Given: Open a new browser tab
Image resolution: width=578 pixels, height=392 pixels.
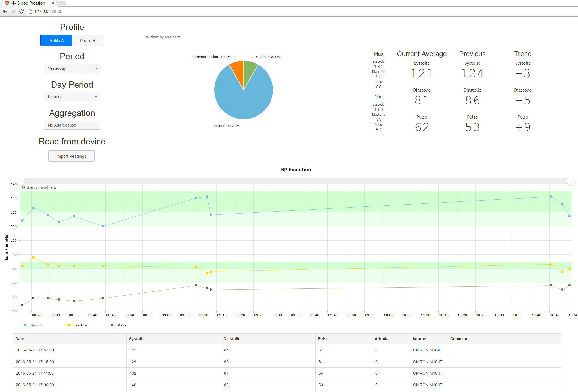Looking at the screenshot, I should pyautogui.click(x=62, y=3).
